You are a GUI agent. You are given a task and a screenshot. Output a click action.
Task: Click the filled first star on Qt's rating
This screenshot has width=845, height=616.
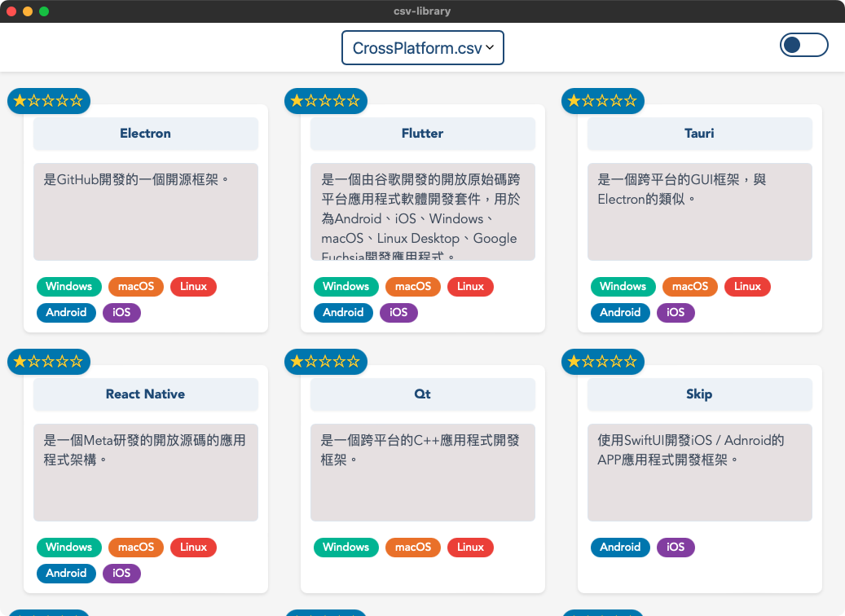click(x=297, y=362)
